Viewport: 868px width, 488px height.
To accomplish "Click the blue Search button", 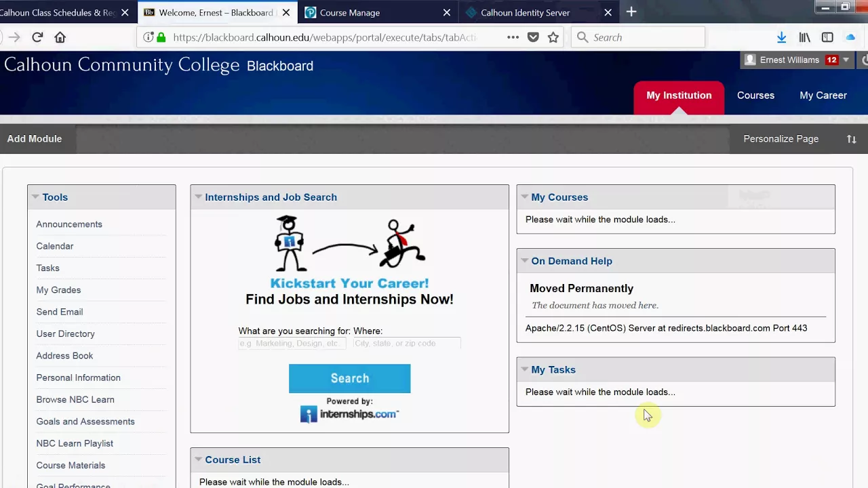I will click(349, 378).
